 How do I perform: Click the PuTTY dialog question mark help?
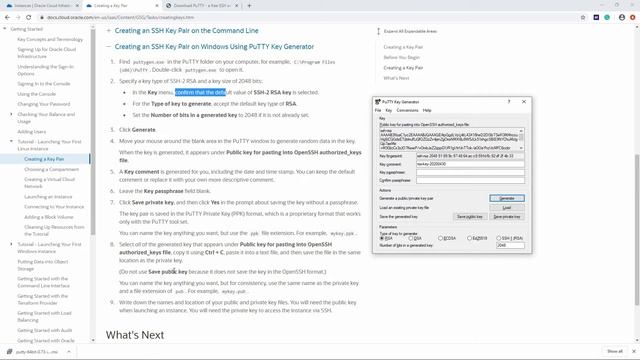tap(509, 102)
